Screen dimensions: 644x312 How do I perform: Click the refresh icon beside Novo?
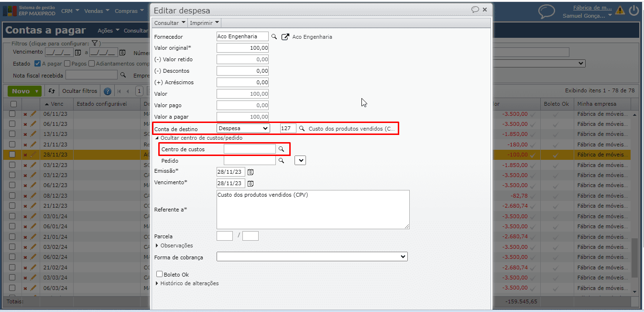(x=52, y=91)
